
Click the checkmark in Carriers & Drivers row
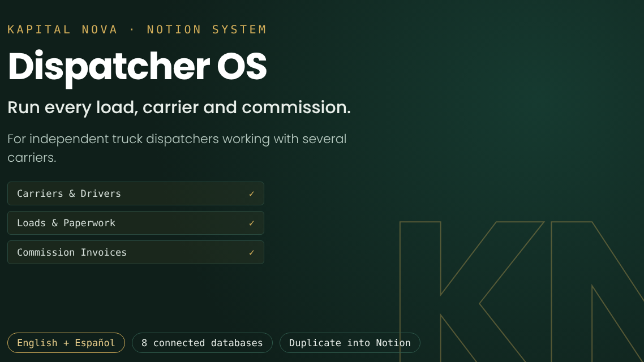click(252, 193)
